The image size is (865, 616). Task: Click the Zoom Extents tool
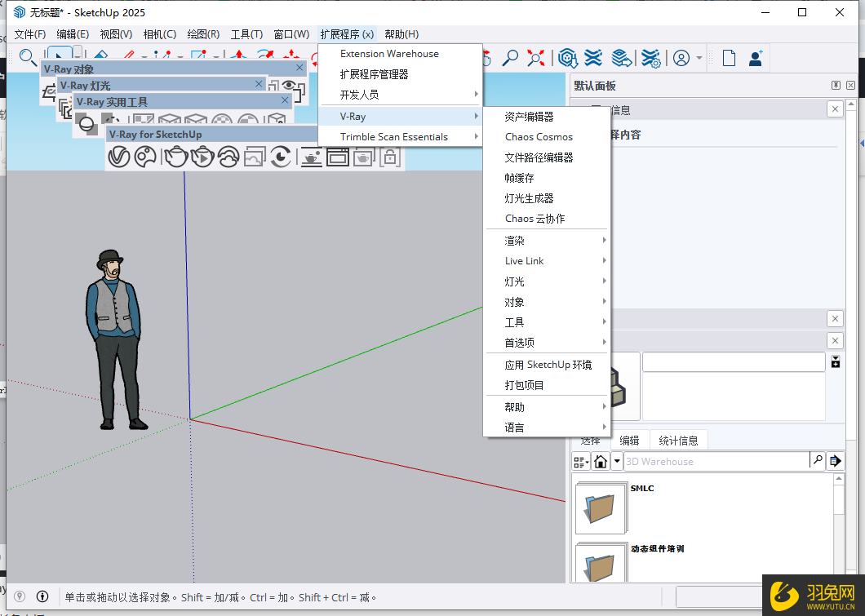tap(535, 58)
